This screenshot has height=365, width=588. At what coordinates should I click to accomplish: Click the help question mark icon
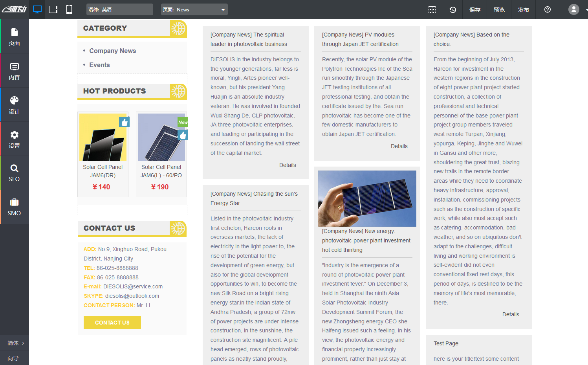[x=548, y=9]
